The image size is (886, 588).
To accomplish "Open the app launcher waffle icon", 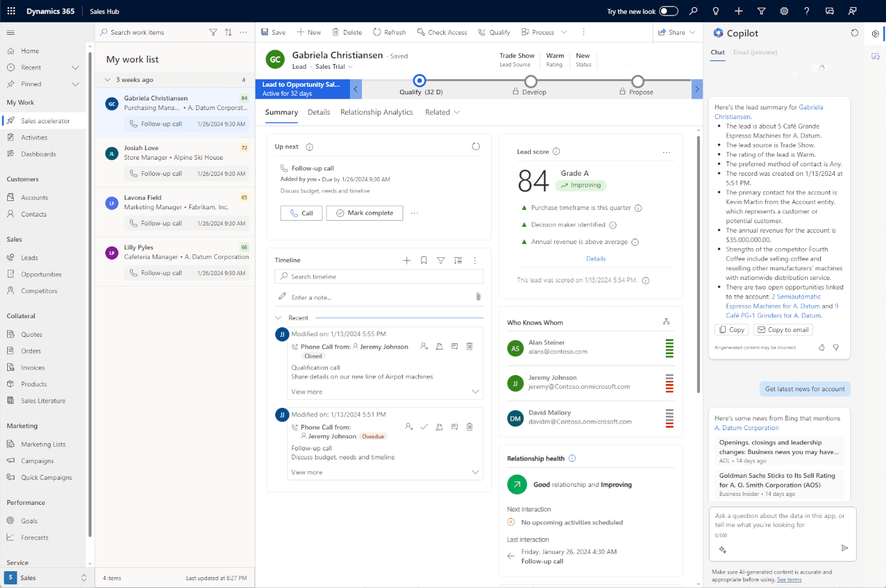I will (x=11, y=11).
